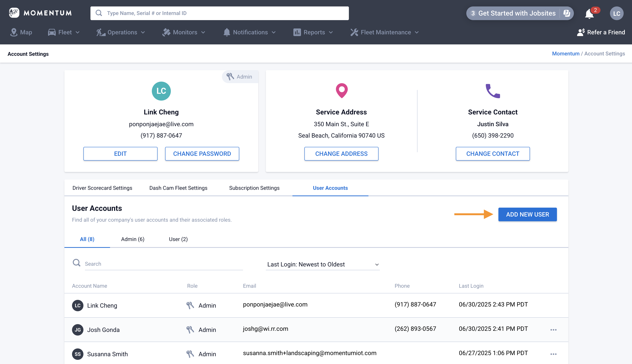The image size is (632, 364).
Task: Click the Map pin icon in navbar
Action: pyautogui.click(x=14, y=32)
